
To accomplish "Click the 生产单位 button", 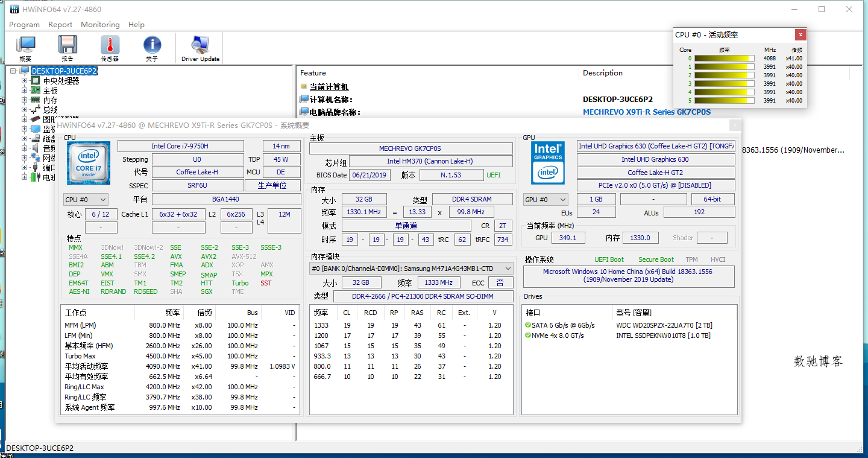I will pyautogui.click(x=272, y=186).
